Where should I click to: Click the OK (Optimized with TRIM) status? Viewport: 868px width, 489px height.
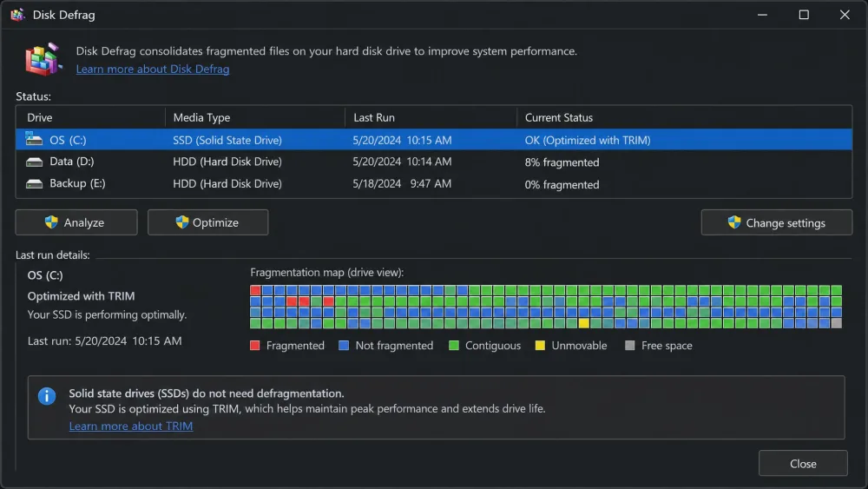(x=588, y=140)
